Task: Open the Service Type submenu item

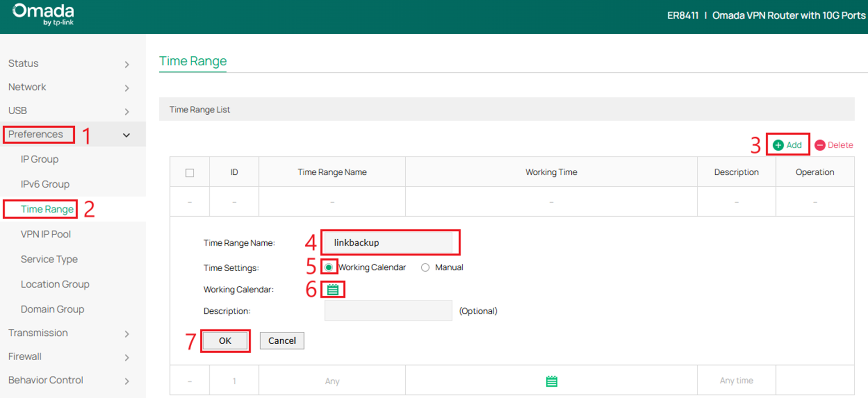Action: (x=49, y=259)
